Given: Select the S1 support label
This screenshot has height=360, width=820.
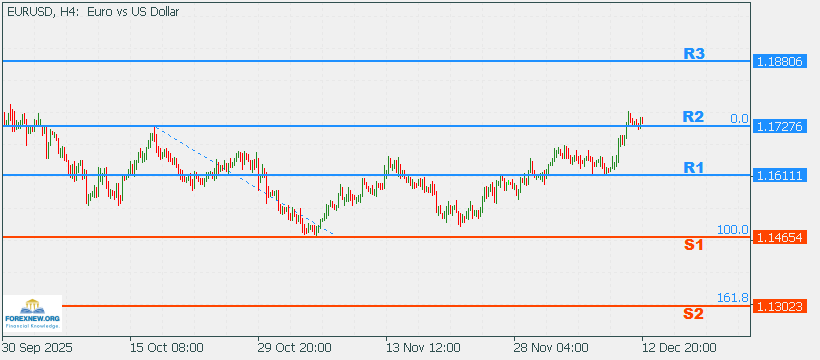Looking at the screenshot, I should point(693,244).
